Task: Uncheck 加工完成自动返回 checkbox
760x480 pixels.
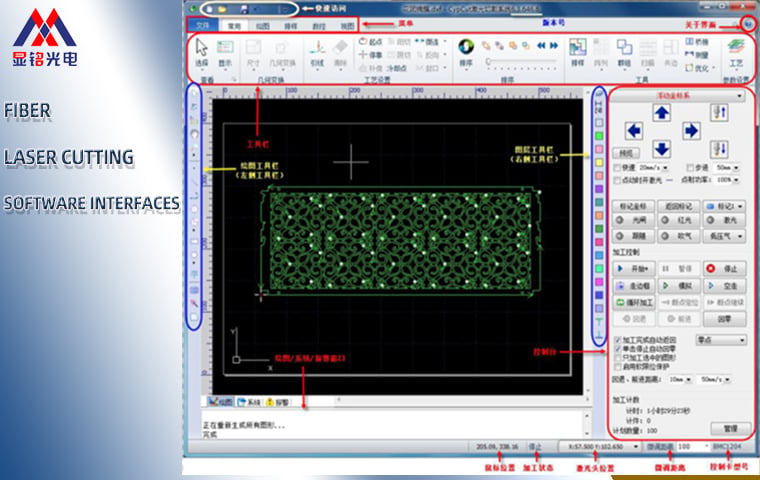Action: pos(618,340)
